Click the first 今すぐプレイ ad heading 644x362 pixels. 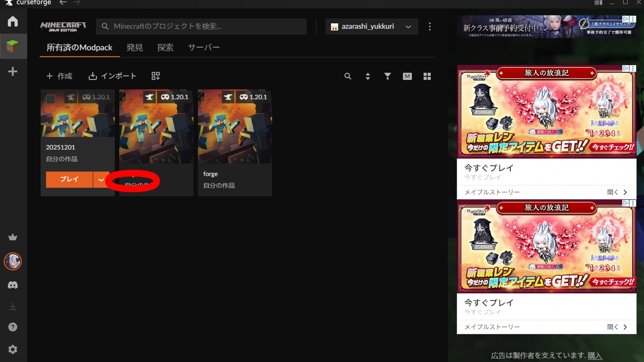coord(489,168)
